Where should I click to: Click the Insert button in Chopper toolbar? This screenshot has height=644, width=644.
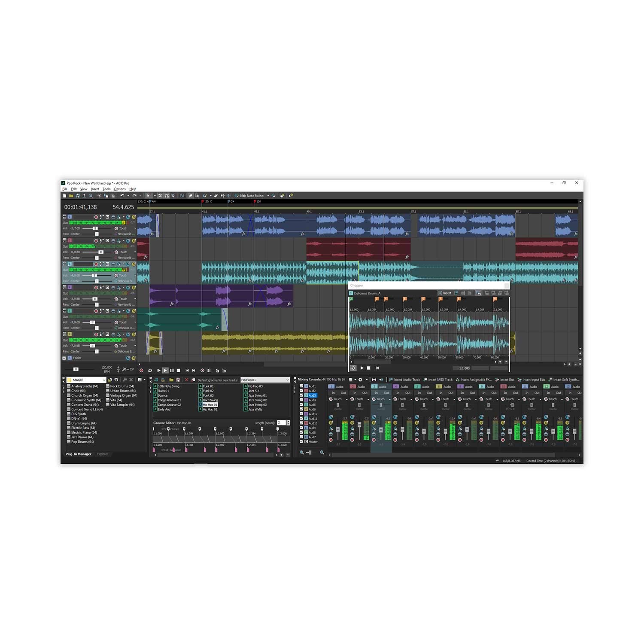pos(445,293)
